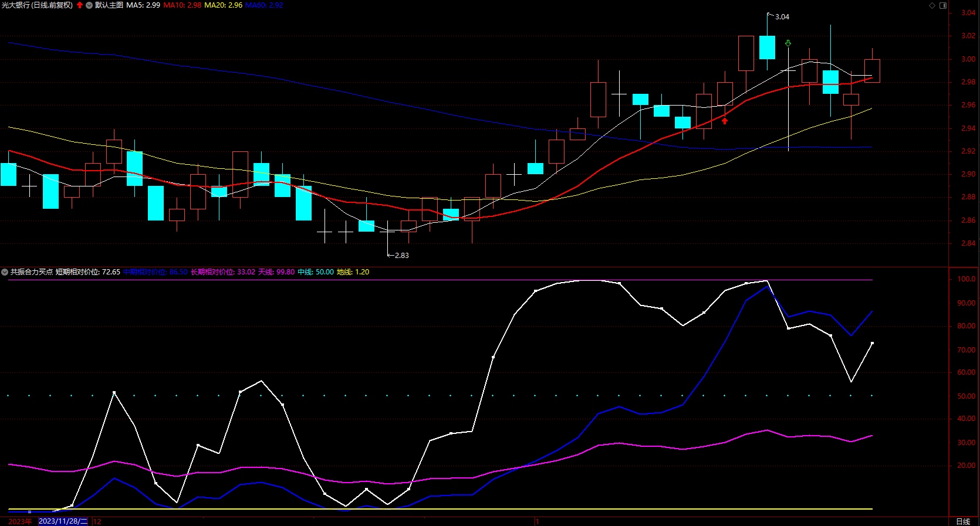The width and height of the screenshot is (980, 526).
Task: Click the 20.00 indicator axis label
Action: pos(967,466)
